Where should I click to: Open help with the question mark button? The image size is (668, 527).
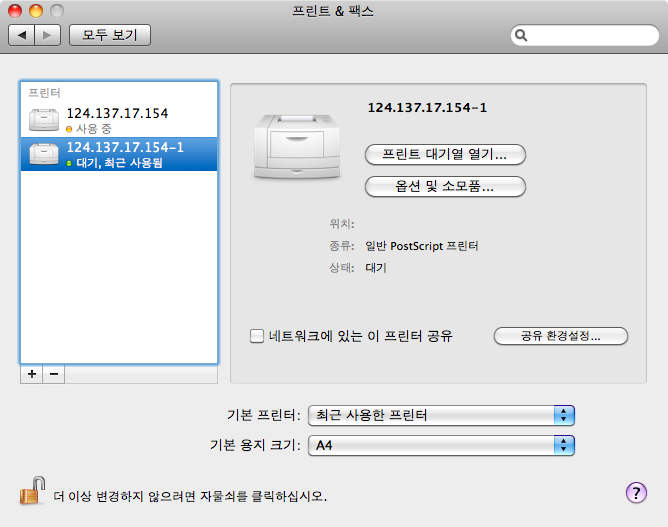(x=636, y=493)
